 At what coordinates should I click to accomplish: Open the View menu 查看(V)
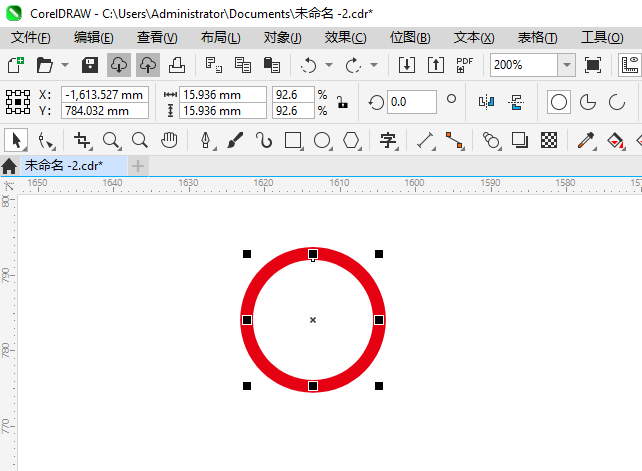[x=157, y=38]
